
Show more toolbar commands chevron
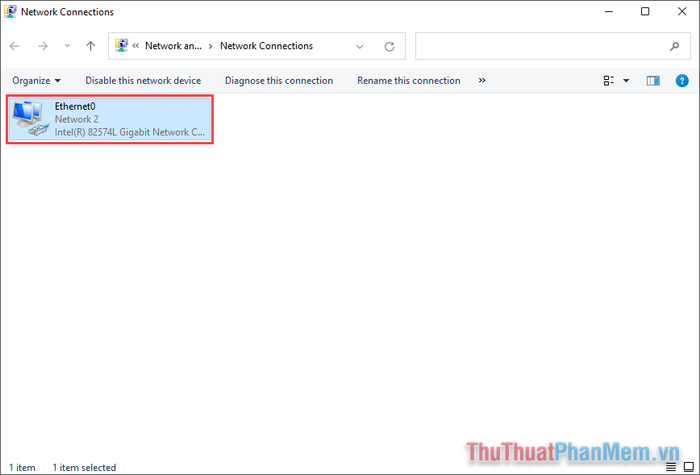[482, 80]
